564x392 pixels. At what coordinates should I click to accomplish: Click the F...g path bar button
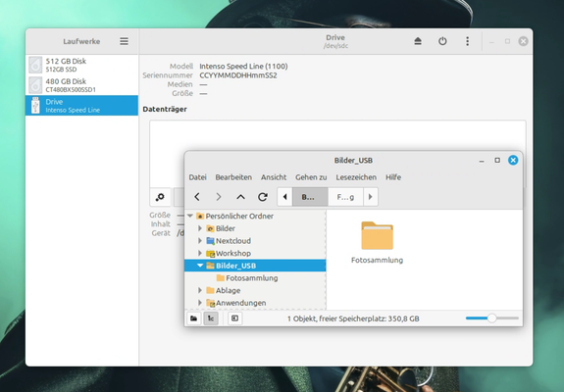click(345, 197)
